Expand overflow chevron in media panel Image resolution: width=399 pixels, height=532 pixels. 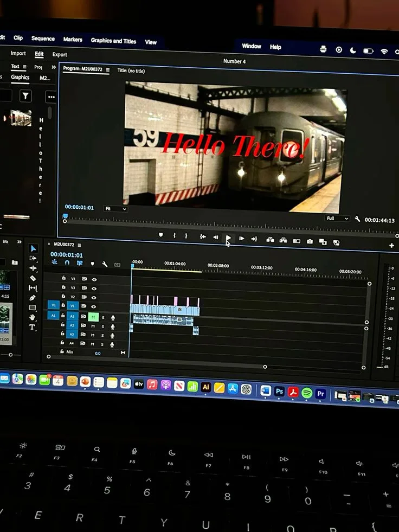[20, 242]
